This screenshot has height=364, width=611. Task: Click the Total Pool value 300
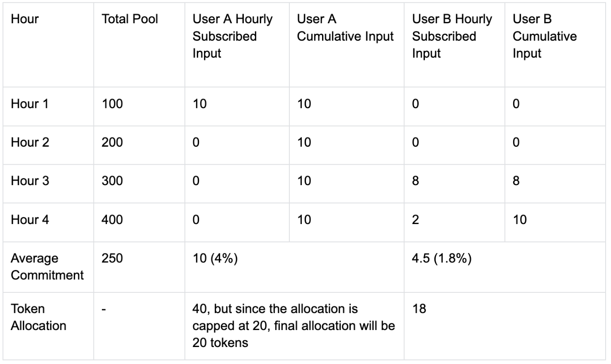point(112,181)
